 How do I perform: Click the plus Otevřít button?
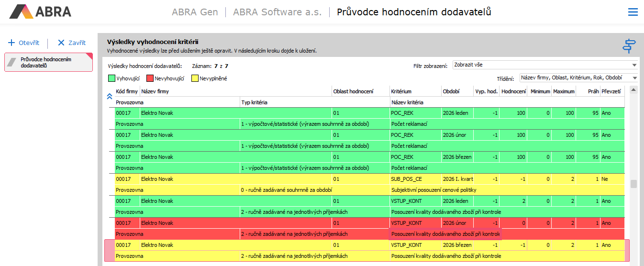point(24,43)
